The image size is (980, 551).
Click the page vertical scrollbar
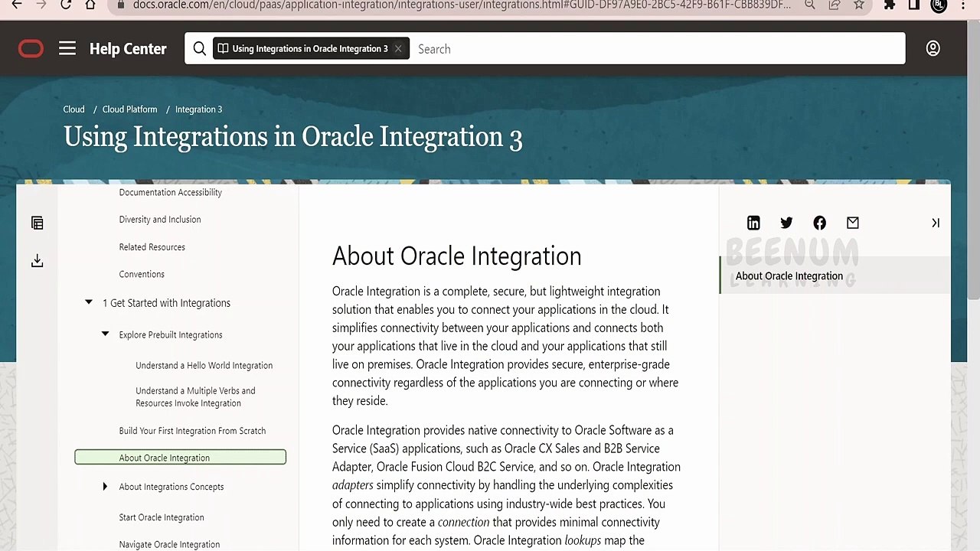coord(973,161)
